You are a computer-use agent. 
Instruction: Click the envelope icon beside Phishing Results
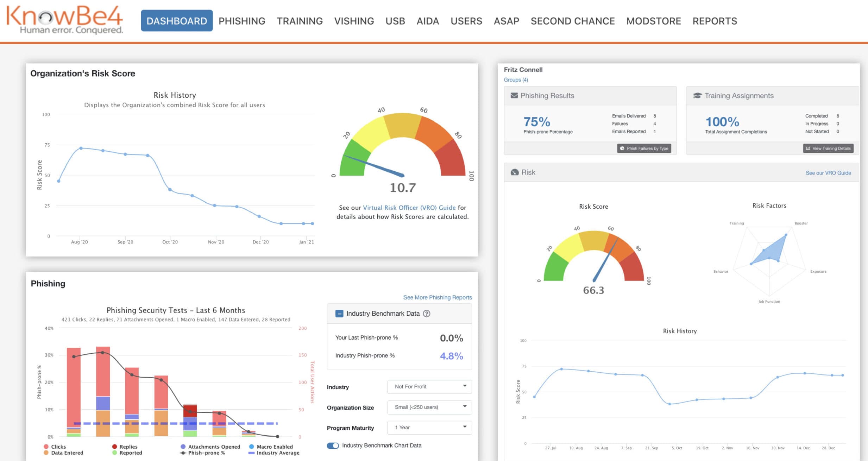514,95
